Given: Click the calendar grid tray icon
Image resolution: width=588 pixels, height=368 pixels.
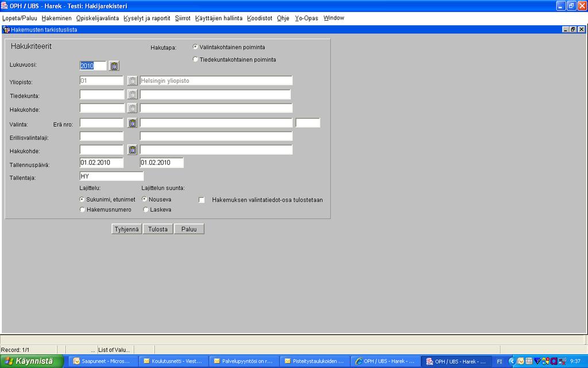Looking at the screenshot, I should tap(529, 361).
